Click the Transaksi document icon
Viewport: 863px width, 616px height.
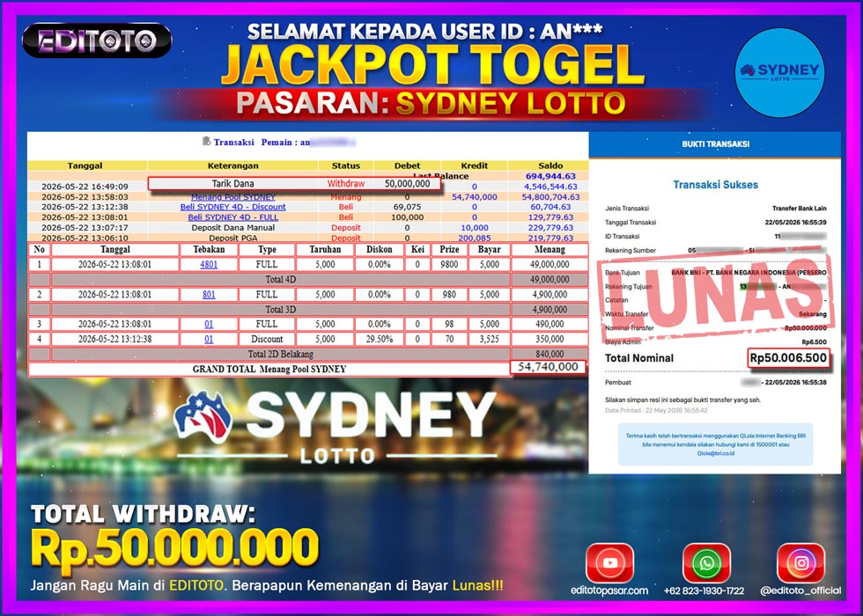pos(206,142)
